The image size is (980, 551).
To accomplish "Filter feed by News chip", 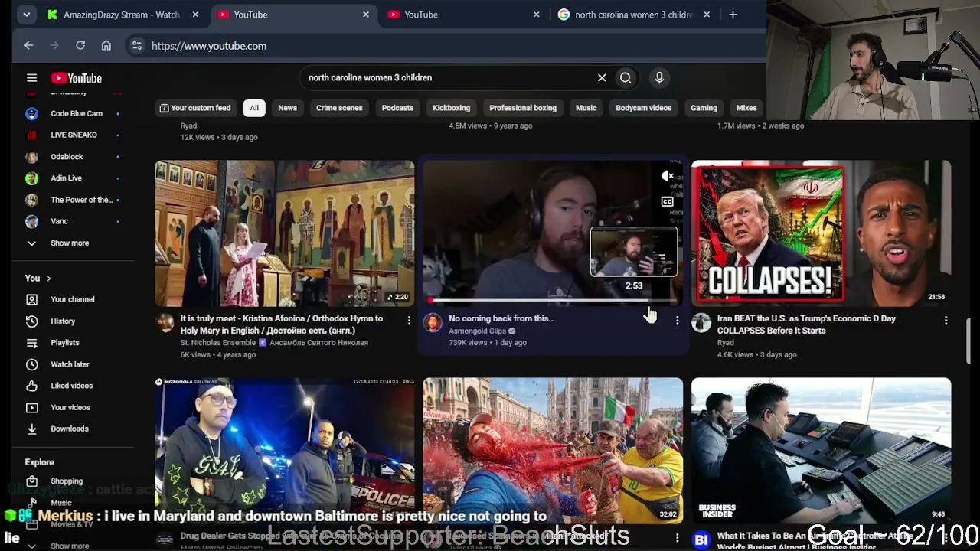I will 287,108.
